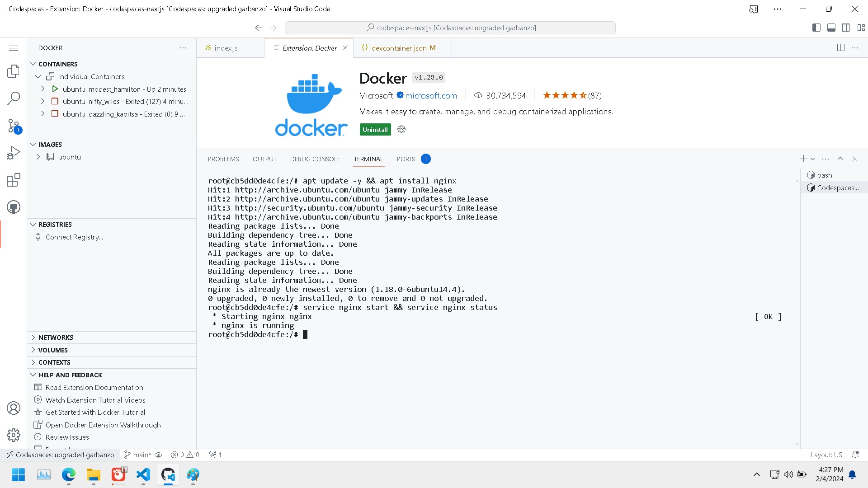868x488 pixels.
Task: Expand the nifty_wiles container row
Action: (43, 101)
